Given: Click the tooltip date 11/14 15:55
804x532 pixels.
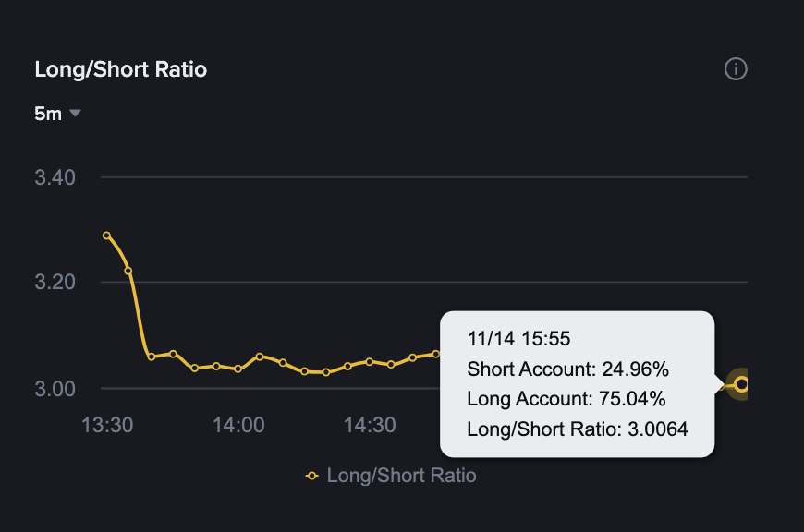Looking at the screenshot, I should click(518, 339).
